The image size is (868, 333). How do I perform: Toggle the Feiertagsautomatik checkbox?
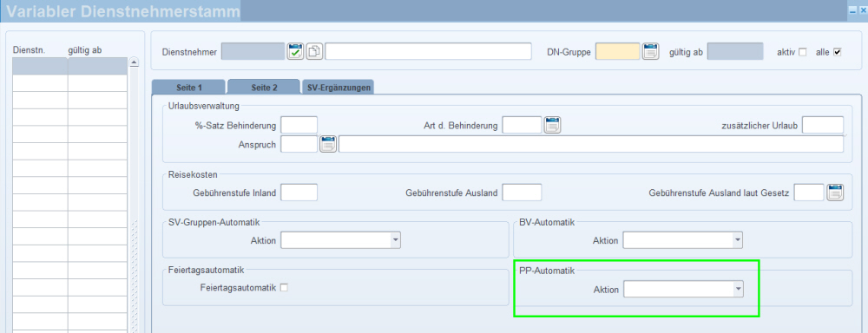pyautogui.click(x=285, y=287)
